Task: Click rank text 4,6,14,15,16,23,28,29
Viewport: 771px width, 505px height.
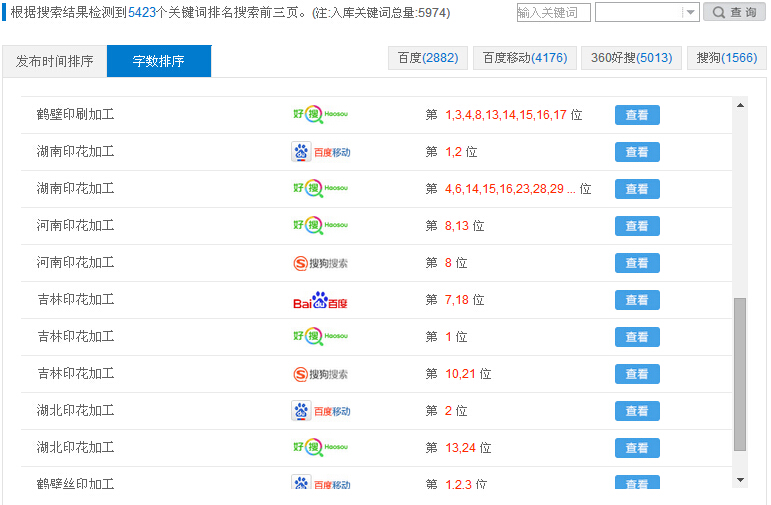Action: tap(504, 189)
